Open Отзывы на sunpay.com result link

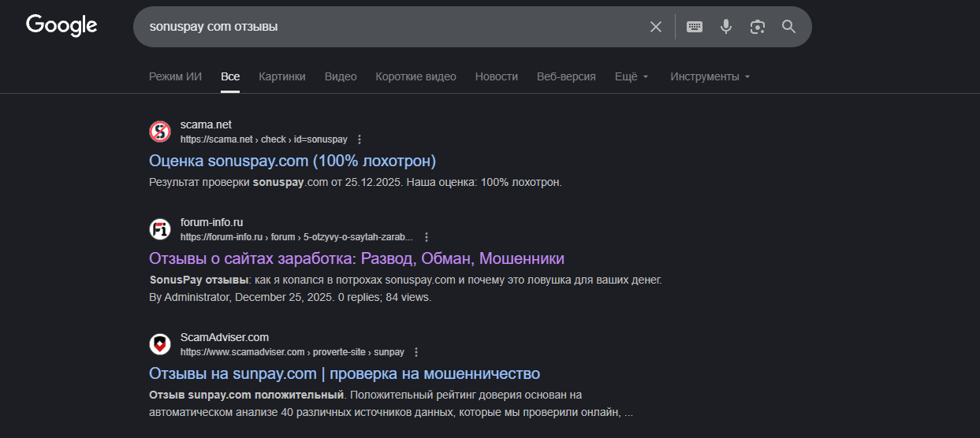coord(344,373)
